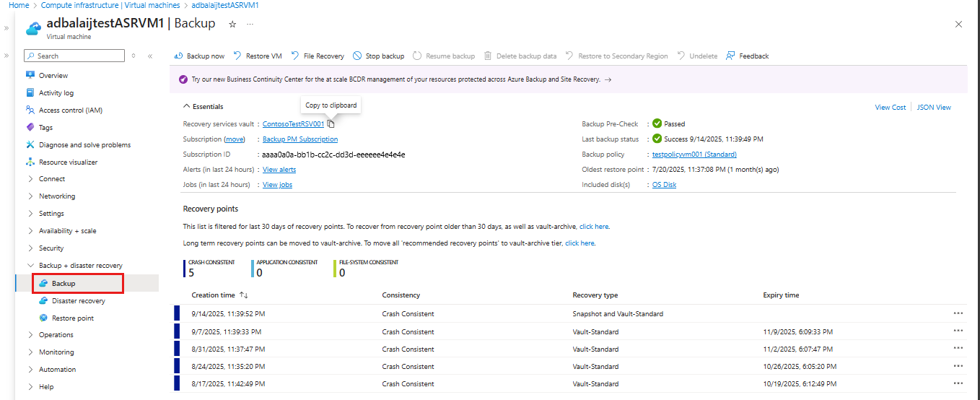Open the Feedback pane
Image resolution: width=980 pixels, height=400 pixels.
(731, 56)
